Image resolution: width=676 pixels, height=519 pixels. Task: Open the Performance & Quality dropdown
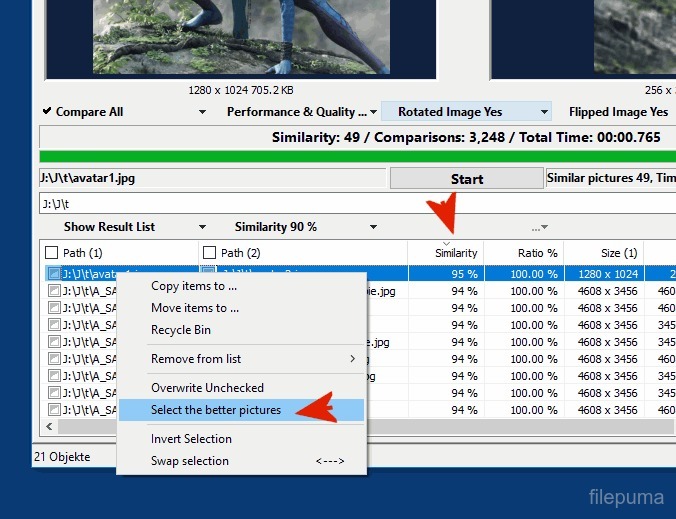tap(301, 112)
